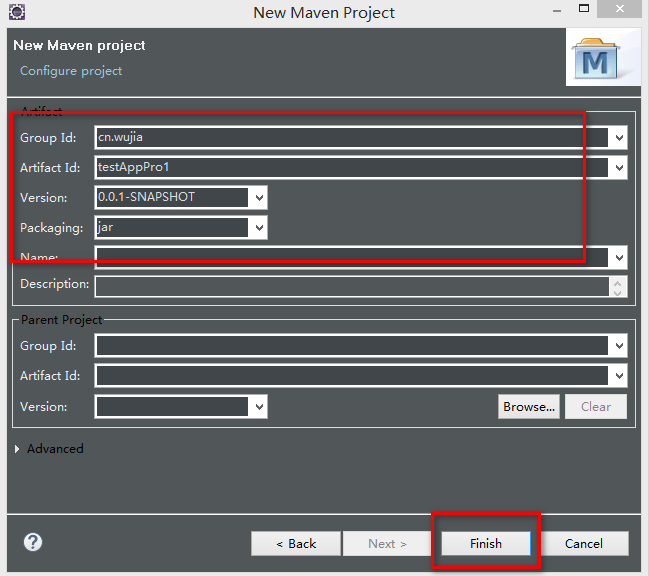
Task: Open the Name field dropdown arrow
Action: pos(619,258)
